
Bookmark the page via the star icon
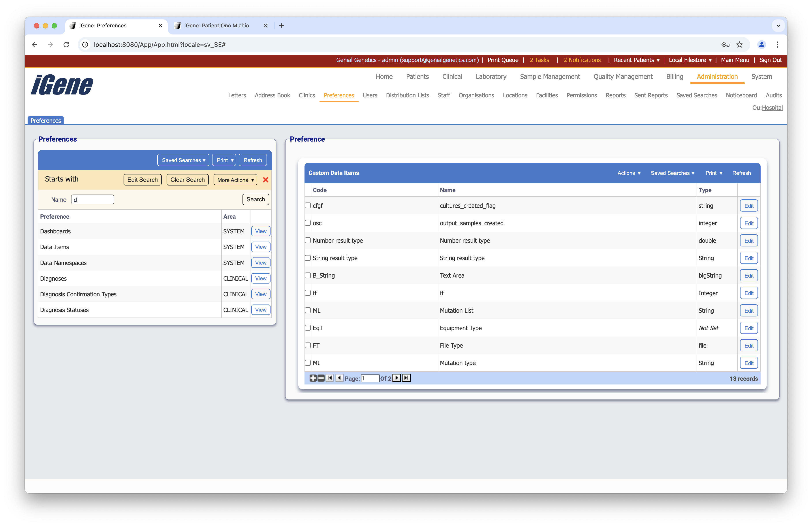pyautogui.click(x=740, y=45)
